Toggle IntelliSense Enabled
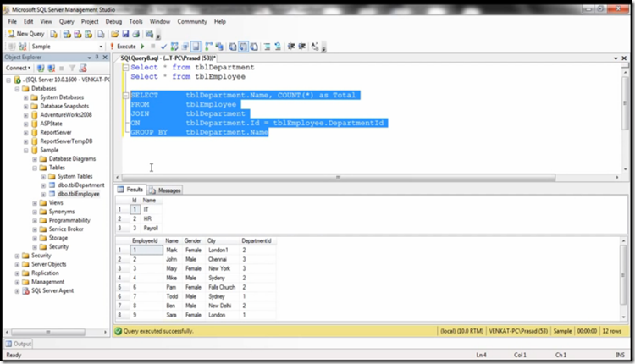 pos(196,47)
